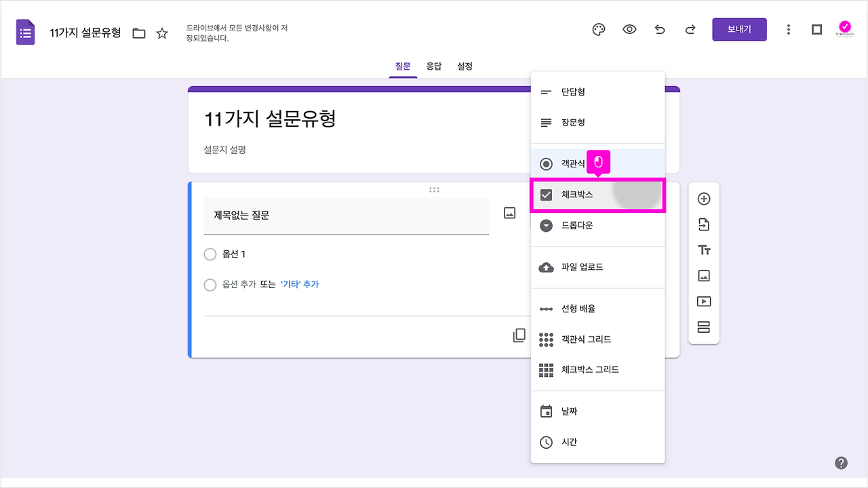Click the 옵션 추가 option placeholder
The height and width of the screenshot is (488, 868).
click(x=239, y=285)
